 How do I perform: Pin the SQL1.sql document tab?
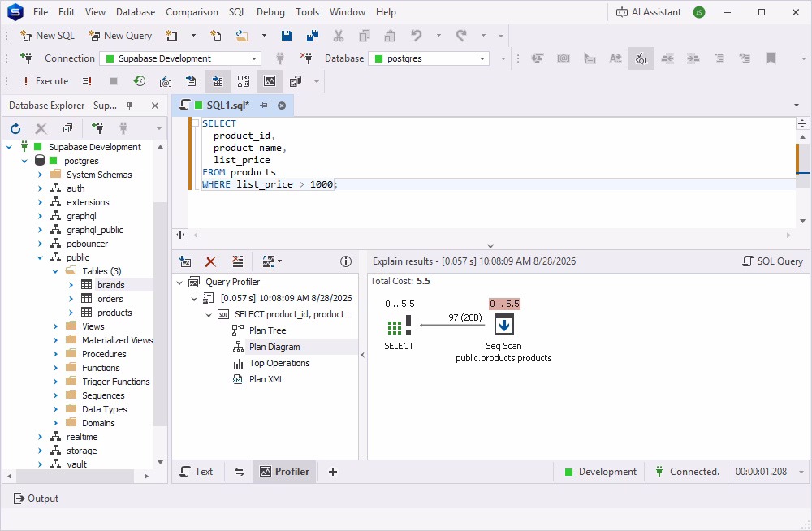[264, 106]
